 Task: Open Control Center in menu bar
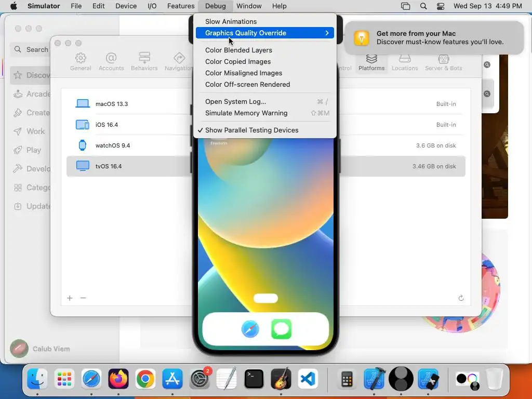pos(441,6)
